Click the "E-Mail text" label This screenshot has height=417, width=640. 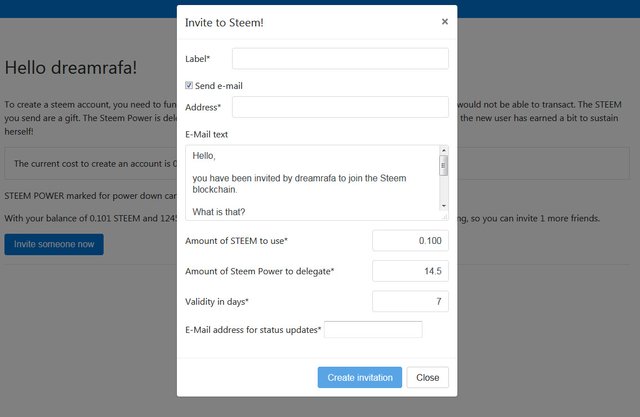[207, 134]
